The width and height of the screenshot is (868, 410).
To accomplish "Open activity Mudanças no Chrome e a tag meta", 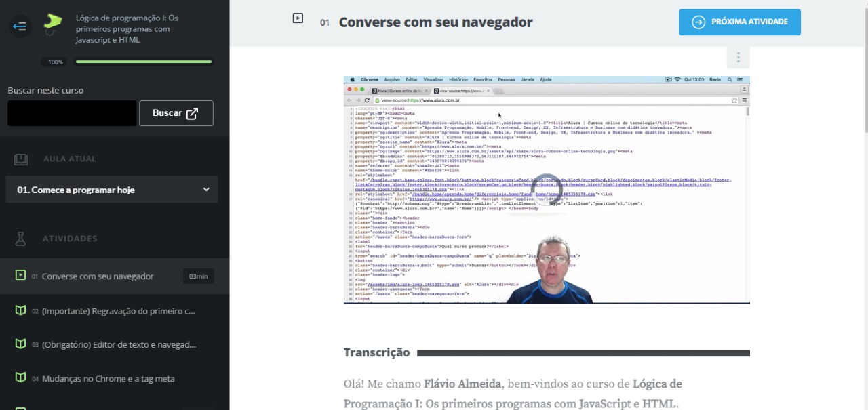I will pyautogui.click(x=108, y=379).
